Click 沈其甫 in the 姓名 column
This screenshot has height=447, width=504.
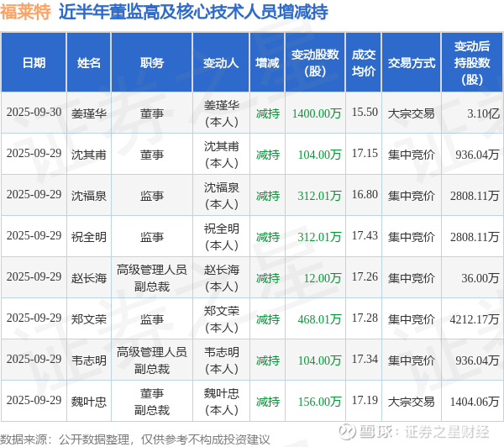pyautogui.click(x=89, y=155)
